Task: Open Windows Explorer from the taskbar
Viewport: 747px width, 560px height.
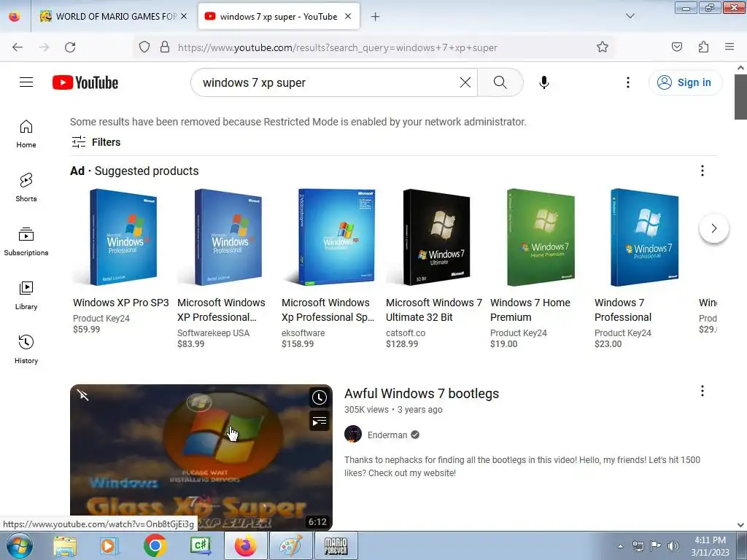Action: point(65,545)
